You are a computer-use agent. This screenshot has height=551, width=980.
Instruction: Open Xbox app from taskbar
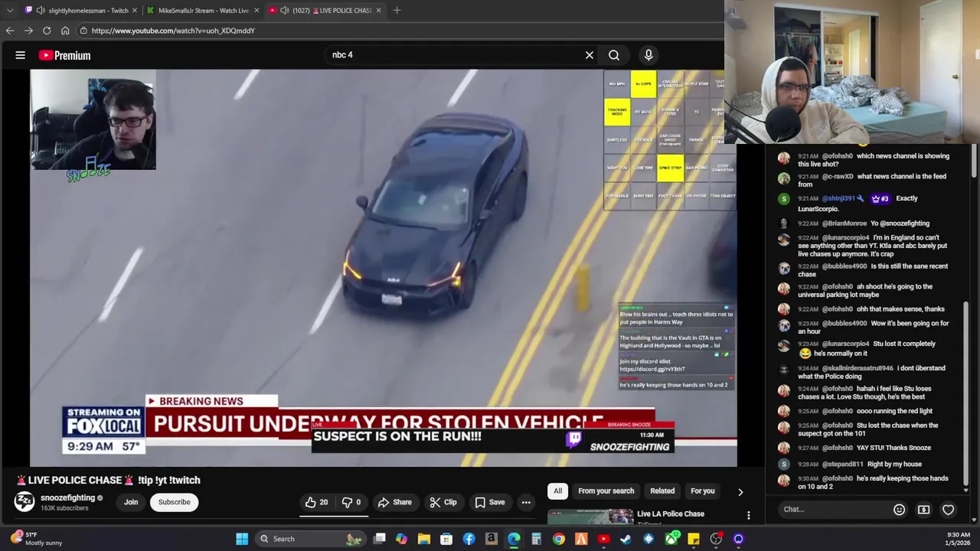[671, 539]
